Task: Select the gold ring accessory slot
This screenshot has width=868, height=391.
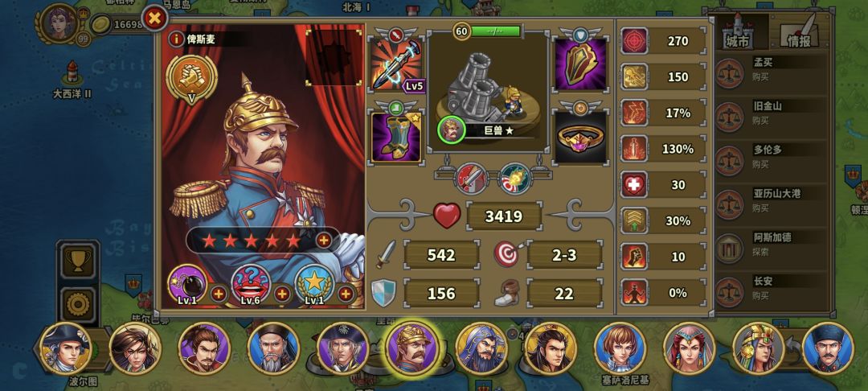Action: click(x=581, y=136)
